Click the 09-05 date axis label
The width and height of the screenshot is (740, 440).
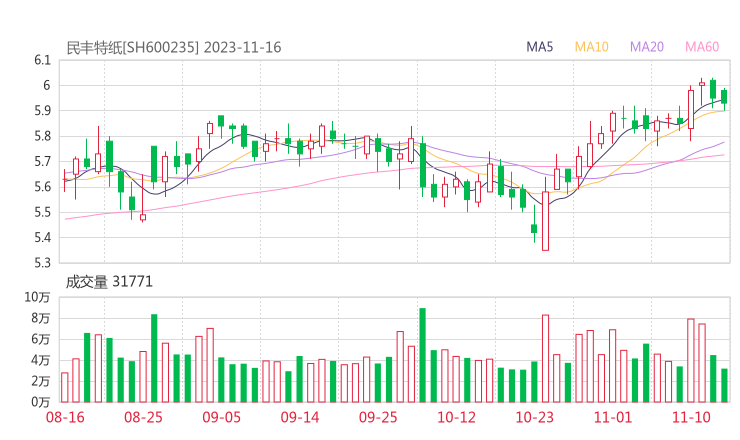222,417
